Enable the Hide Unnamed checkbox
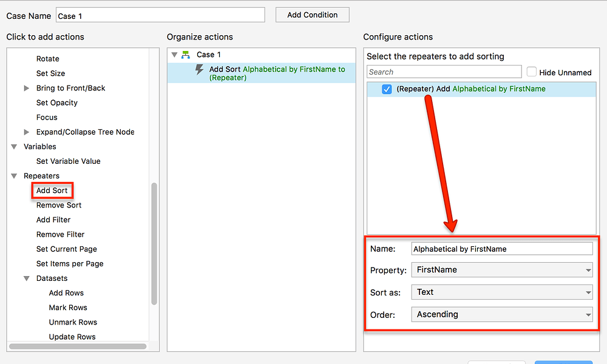 pyautogui.click(x=532, y=72)
